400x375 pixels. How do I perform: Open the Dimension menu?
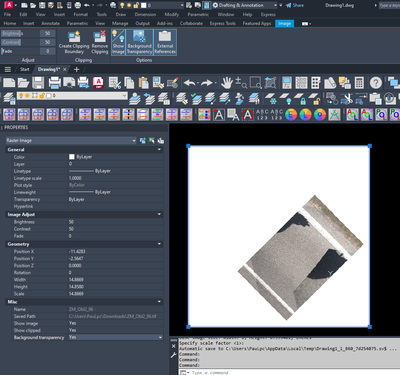point(145,15)
